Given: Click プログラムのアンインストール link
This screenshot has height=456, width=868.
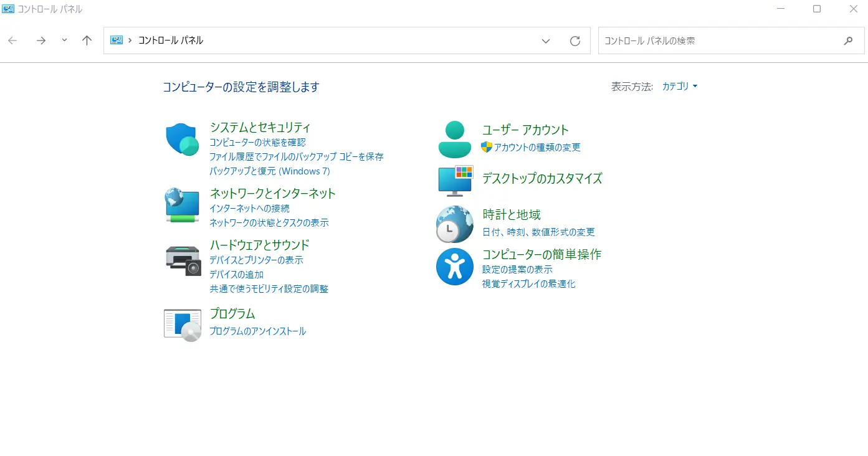Looking at the screenshot, I should (258, 331).
